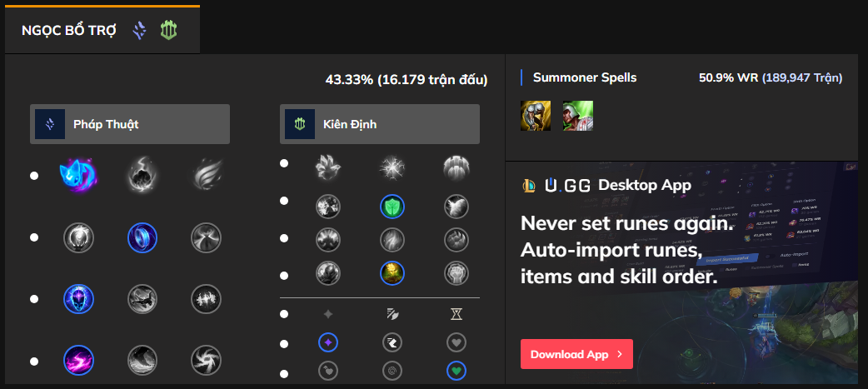The image size is (868, 389).
Task: Click the green summoner spell icon
Action: tap(577, 115)
